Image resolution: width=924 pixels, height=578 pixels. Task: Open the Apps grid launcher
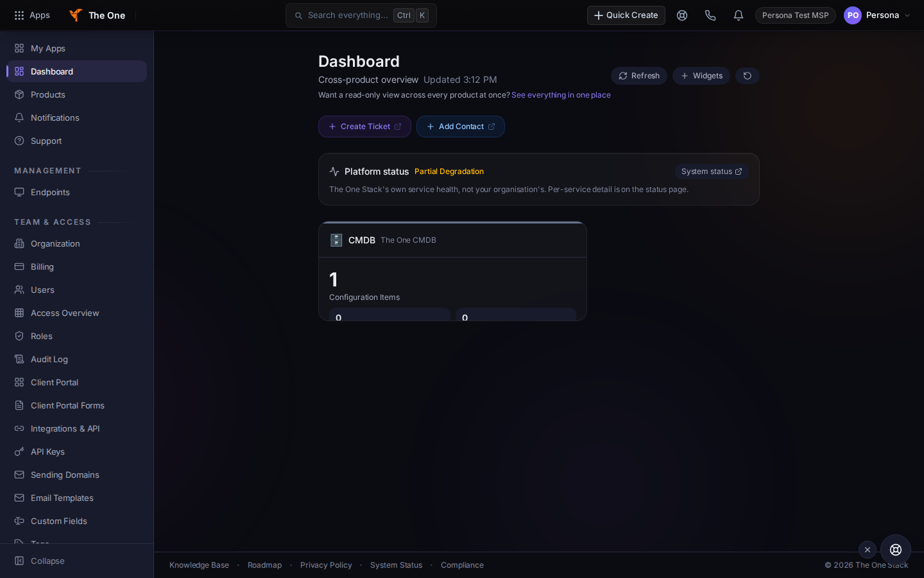pyautogui.click(x=32, y=15)
